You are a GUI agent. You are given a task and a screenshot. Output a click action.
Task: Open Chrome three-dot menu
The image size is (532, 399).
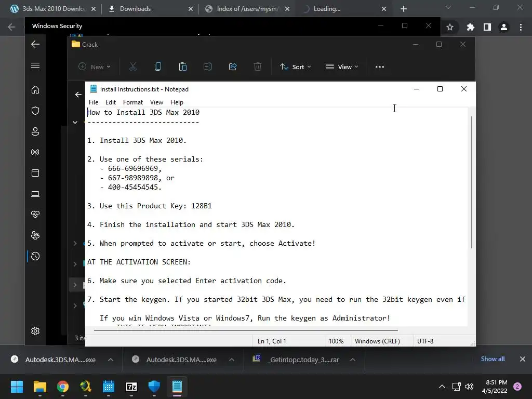point(521,27)
